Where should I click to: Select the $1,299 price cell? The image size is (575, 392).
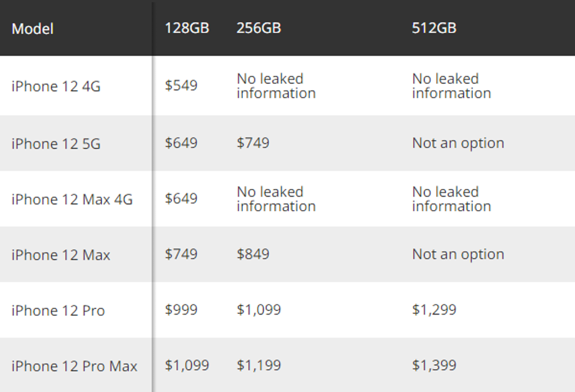pos(434,310)
